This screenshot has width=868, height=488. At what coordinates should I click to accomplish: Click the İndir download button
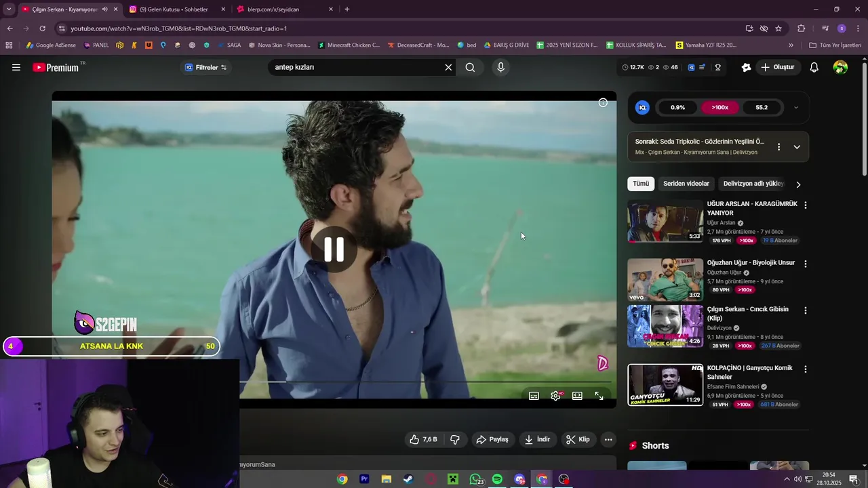[x=537, y=439]
